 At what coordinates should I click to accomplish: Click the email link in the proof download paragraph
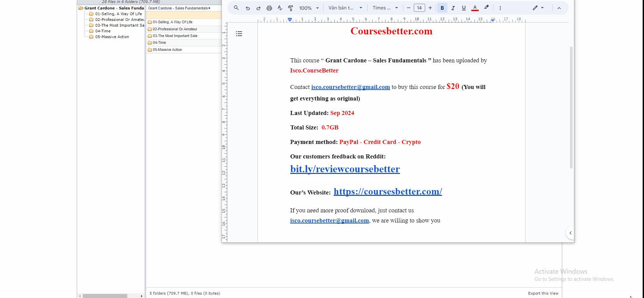coord(330,220)
